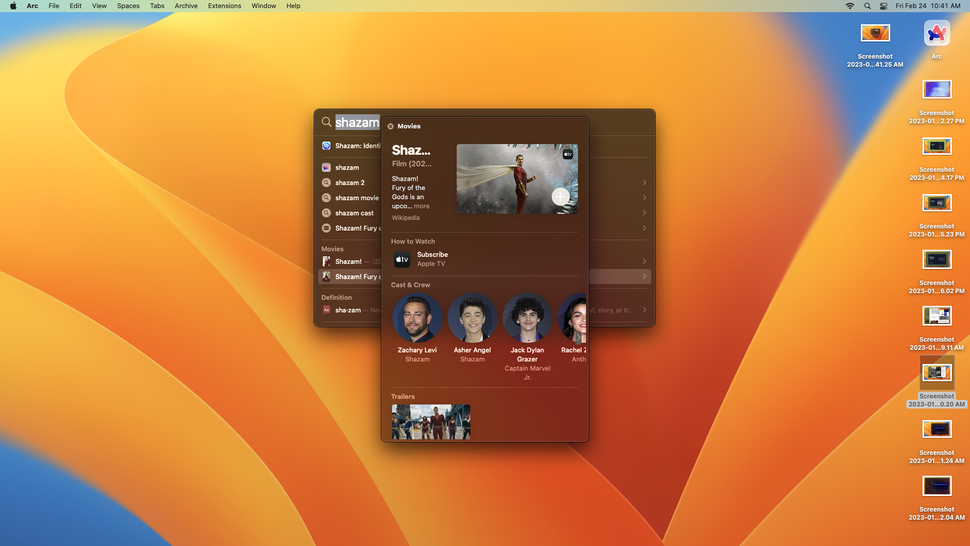Select the desktop screenshot ending 0.20 AM
Viewport: 970px width, 546px height.
click(x=937, y=372)
